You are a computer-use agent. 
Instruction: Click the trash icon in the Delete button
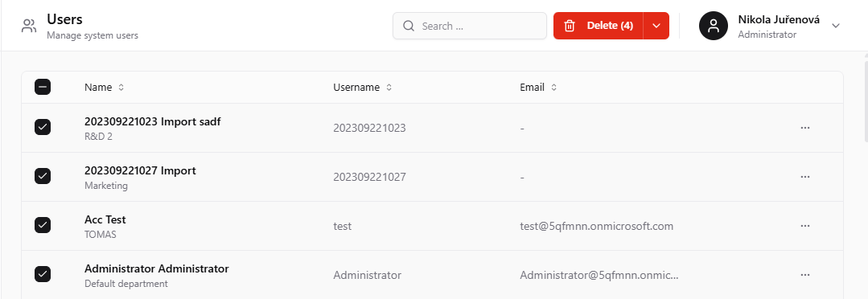[569, 26]
